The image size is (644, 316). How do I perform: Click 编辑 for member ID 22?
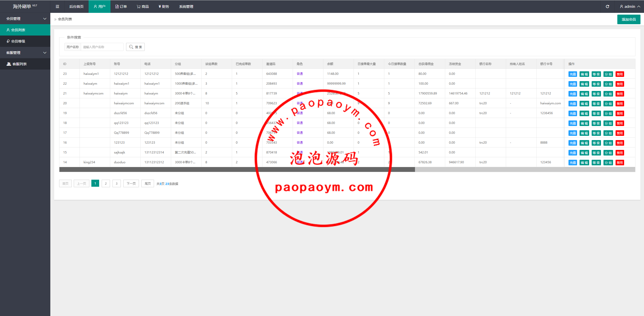pyautogui.click(x=584, y=84)
